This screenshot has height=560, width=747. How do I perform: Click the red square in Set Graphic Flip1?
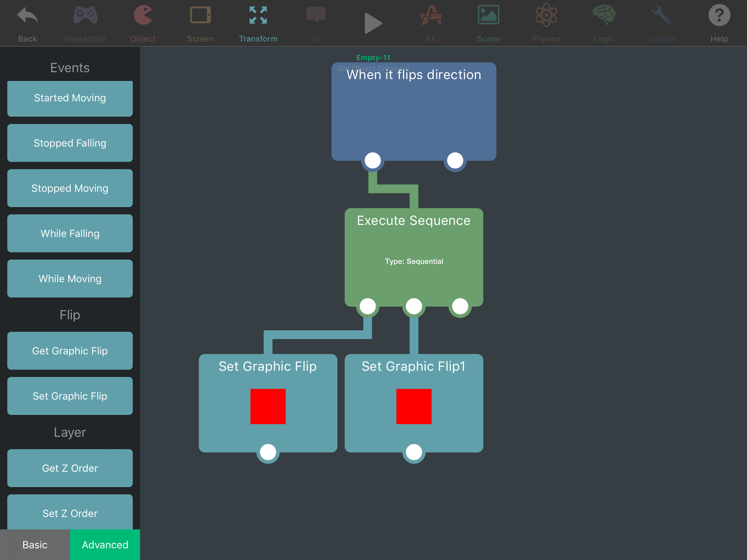414,406
